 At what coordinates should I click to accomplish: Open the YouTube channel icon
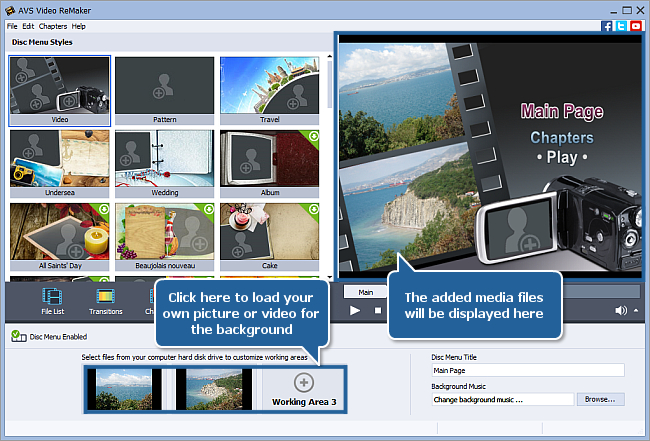[x=635, y=26]
